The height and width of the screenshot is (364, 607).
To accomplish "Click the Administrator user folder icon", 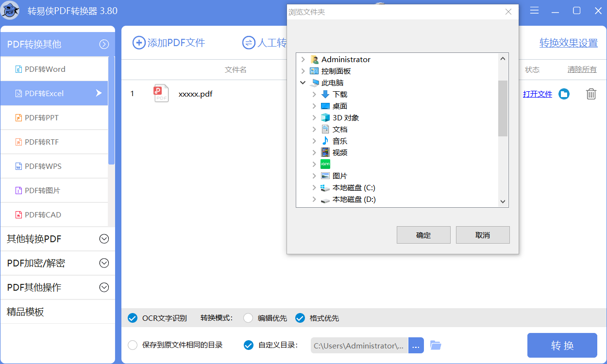I will (315, 59).
